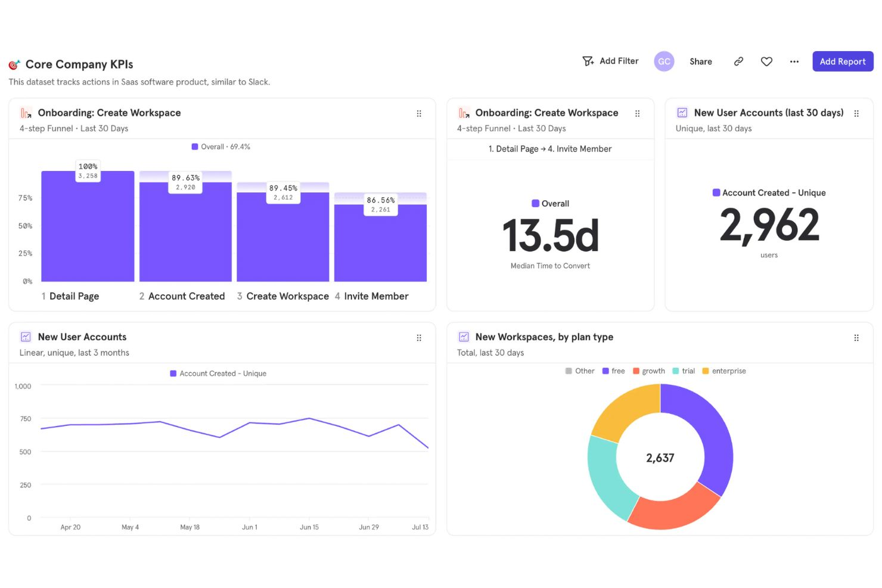Toggle the Account Created - Unique line chart legend
Image resolution: width=882 pixels, height=588 pixels.
click(218, 374)
